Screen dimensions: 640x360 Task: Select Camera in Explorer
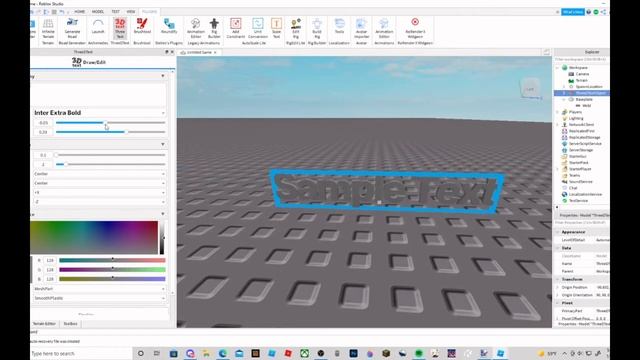(x=582, y=74)
